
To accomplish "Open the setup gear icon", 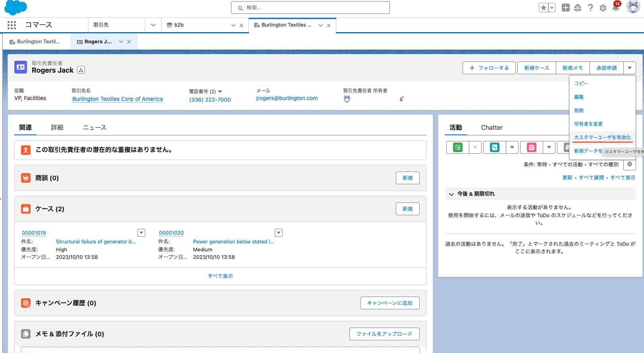I will (x=603, y=8).
